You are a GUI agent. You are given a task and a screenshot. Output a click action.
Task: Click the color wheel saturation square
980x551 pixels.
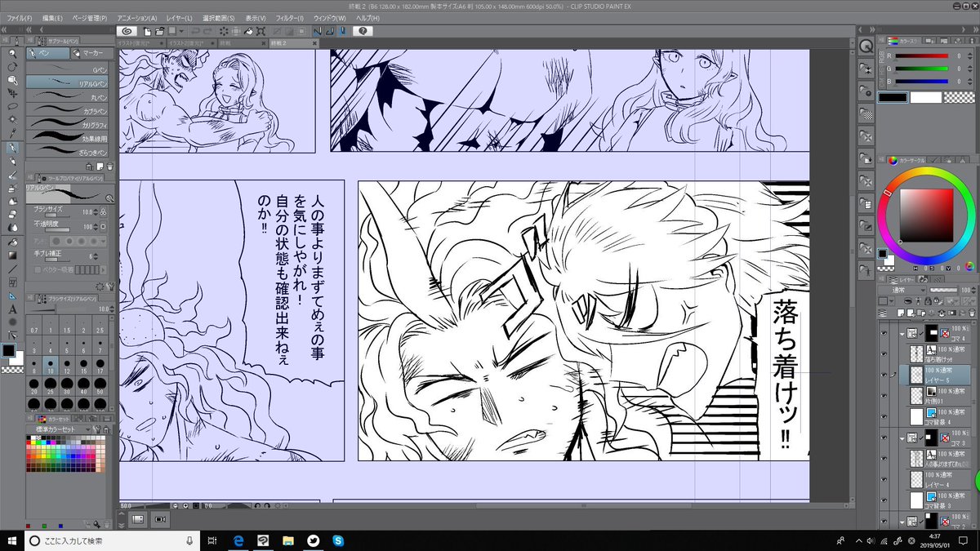(926, 216)
